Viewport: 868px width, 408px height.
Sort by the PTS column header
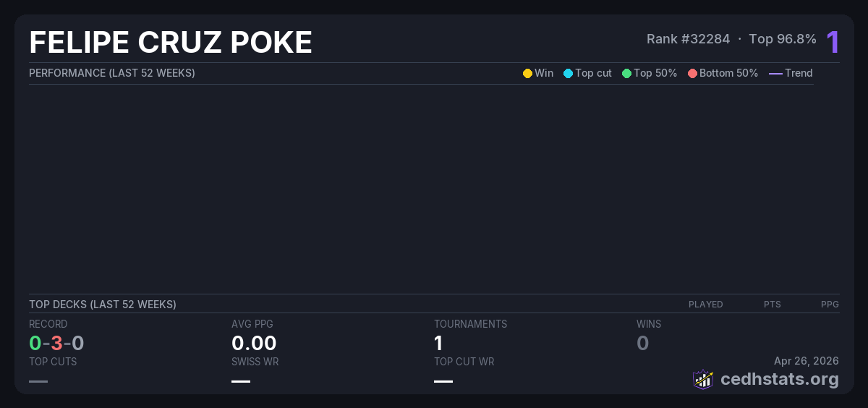(x=772, y=305)
